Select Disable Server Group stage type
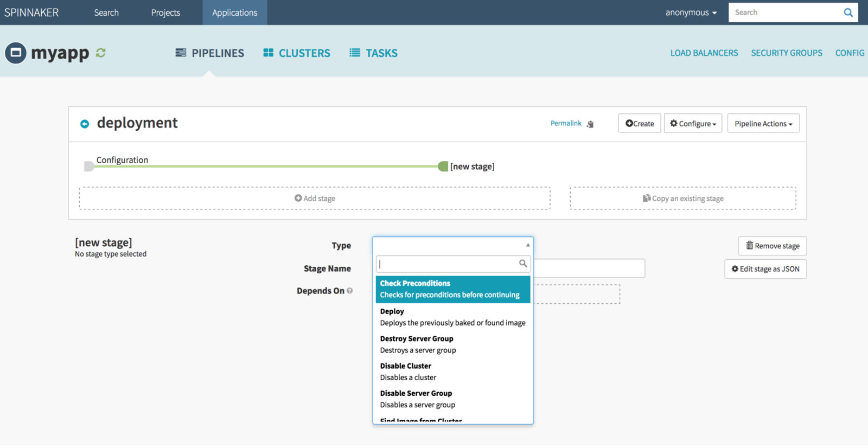868x448 pixels. tap(453, 399)
